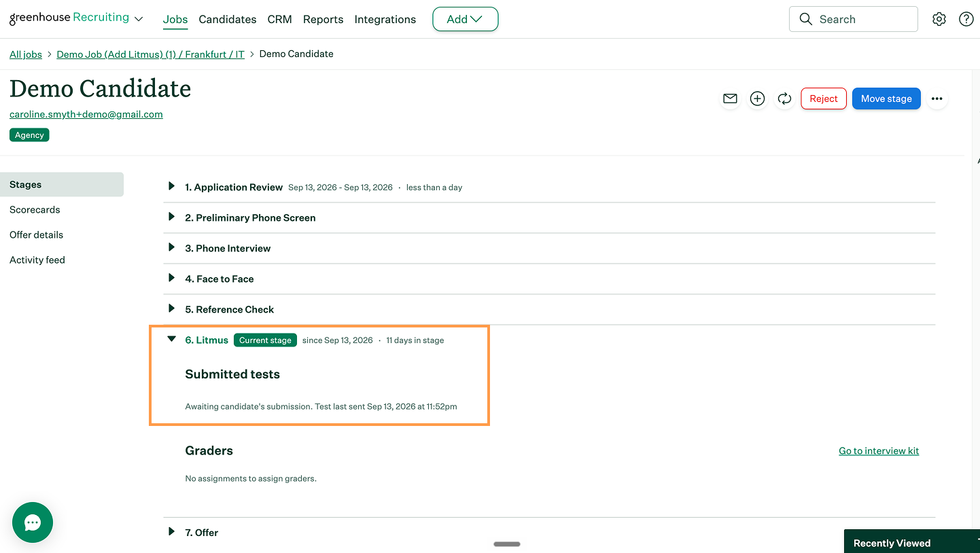This screenshot has height=553, width=980.
Task: Click the Greenhouse Recruiting logo
Action: (x=69, y=18)
